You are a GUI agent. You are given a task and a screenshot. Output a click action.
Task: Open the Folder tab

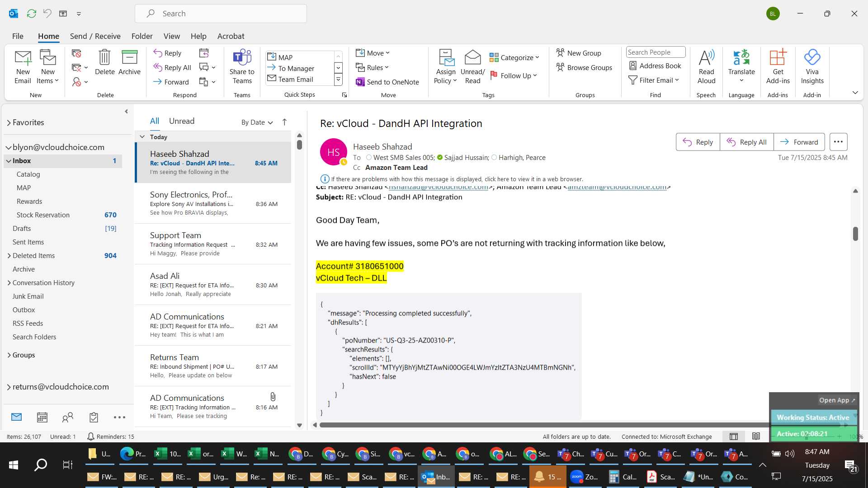click(x=142, y=36)
